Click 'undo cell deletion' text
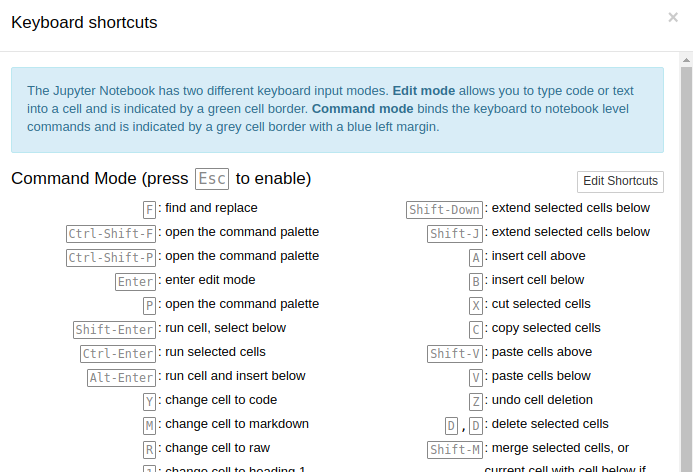Viewport: 693px width, 472px height. coord(542,400)
